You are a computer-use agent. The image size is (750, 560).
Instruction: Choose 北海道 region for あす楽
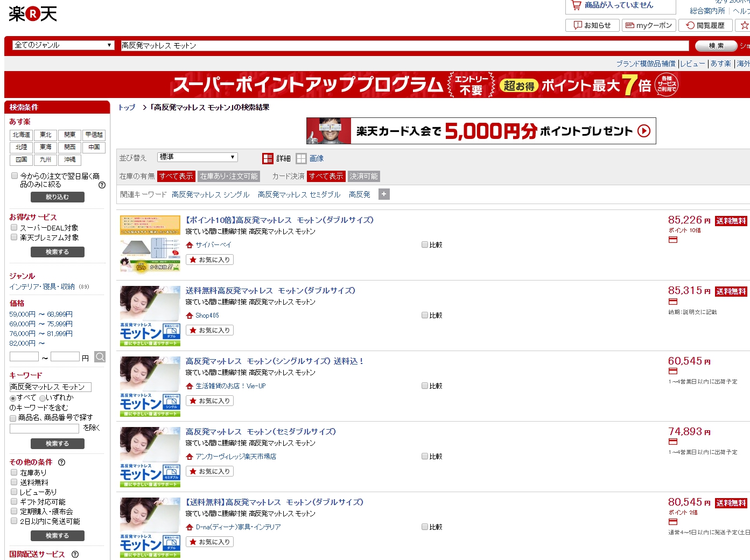22,135
